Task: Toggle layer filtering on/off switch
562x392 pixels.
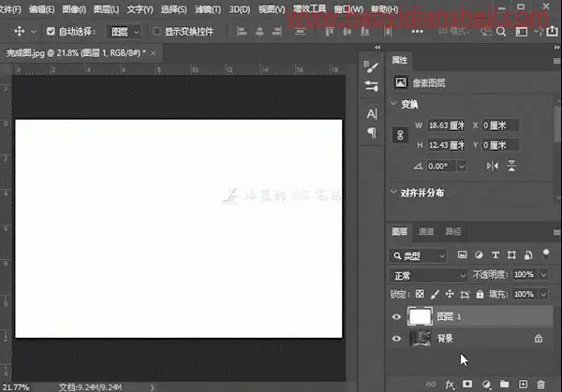Action: [x=546, y=254]
